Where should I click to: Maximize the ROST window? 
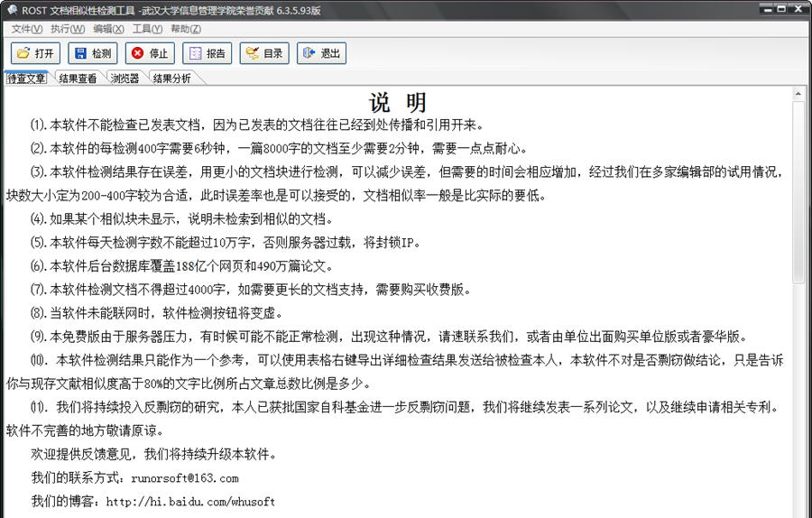click(x=782, y=9)
